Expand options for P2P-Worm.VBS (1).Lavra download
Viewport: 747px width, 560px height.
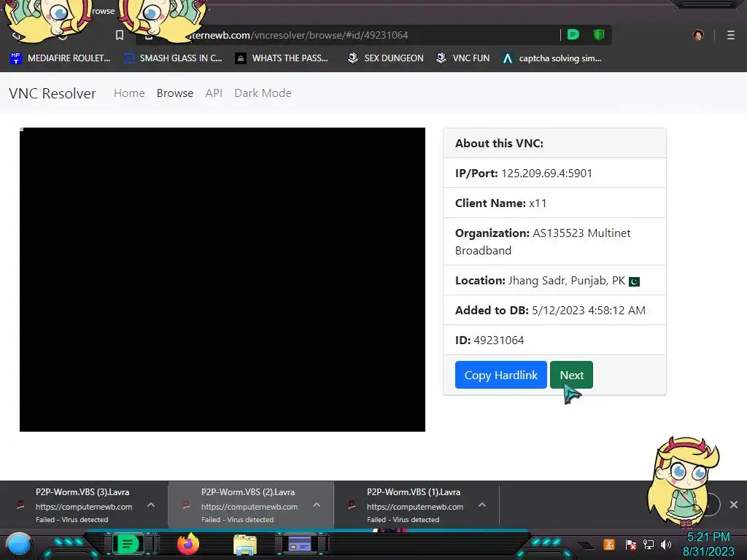482,505
